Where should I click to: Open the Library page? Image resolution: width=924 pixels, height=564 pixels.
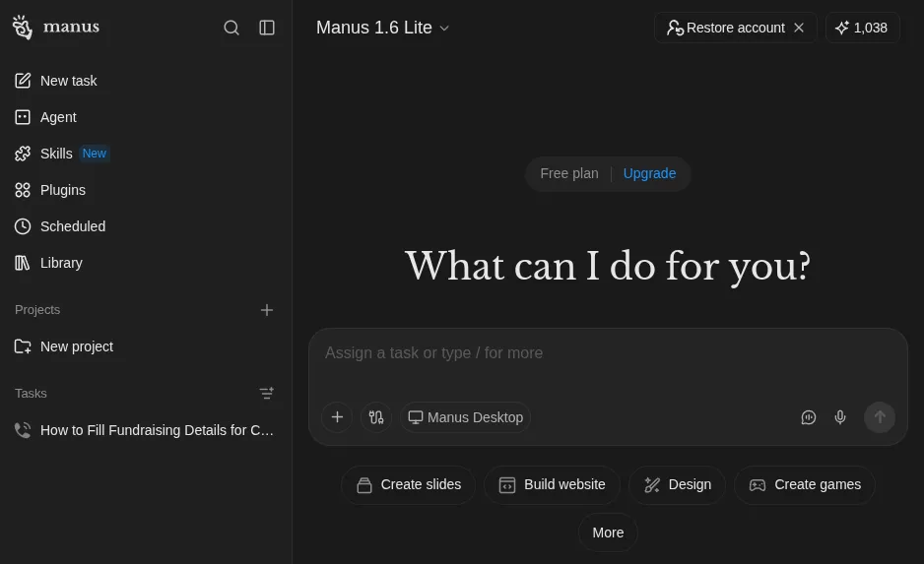click(146, 263)
